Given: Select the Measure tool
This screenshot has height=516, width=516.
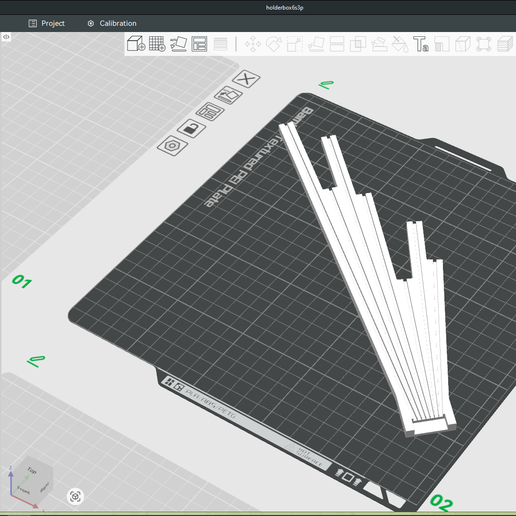Looking at the screenshot, I should (484, 44).
